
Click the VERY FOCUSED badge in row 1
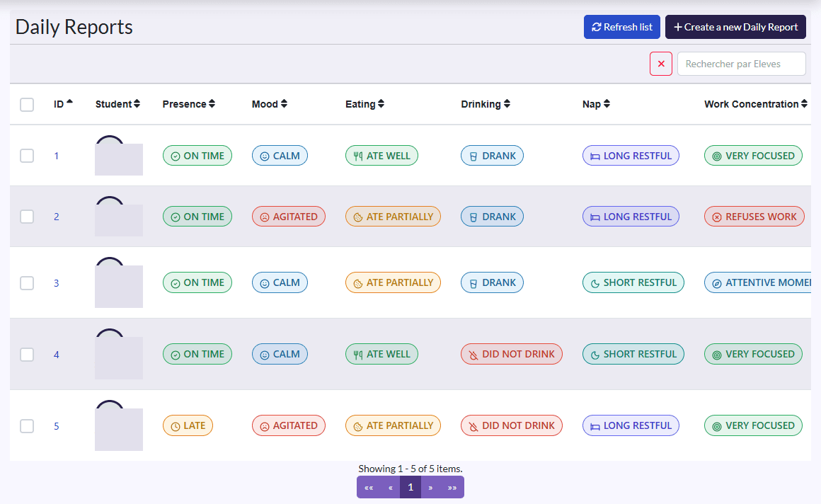pos(754,156)
